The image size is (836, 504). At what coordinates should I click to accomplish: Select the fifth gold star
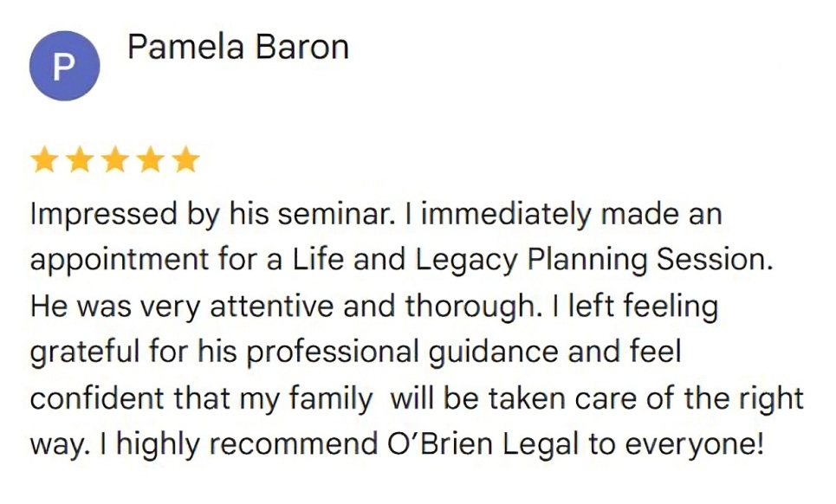[186, 160]
